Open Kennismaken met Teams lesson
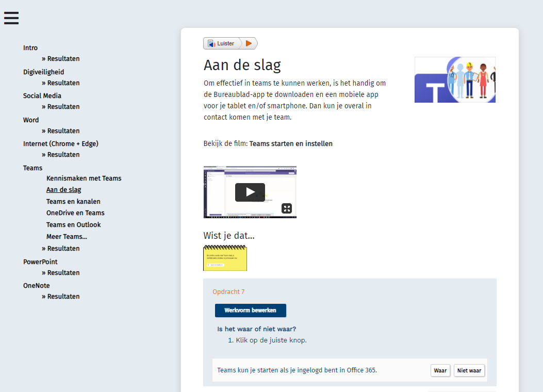This screenshot has height=392, width=543. tap(84, 178)
